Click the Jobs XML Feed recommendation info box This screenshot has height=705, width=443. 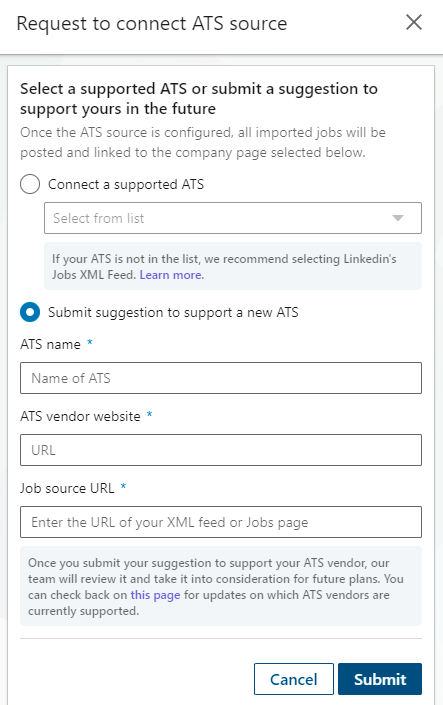pos(233,266)
